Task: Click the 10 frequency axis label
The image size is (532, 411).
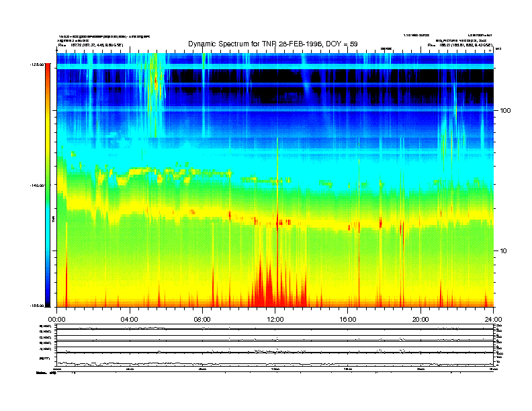Action: coord(504,251)
